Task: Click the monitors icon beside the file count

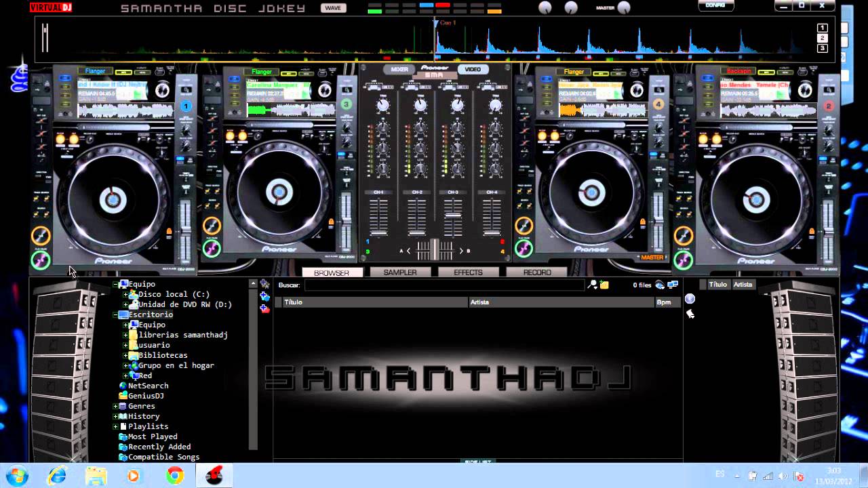Action: pyautogui.click(x=673, y=285)
